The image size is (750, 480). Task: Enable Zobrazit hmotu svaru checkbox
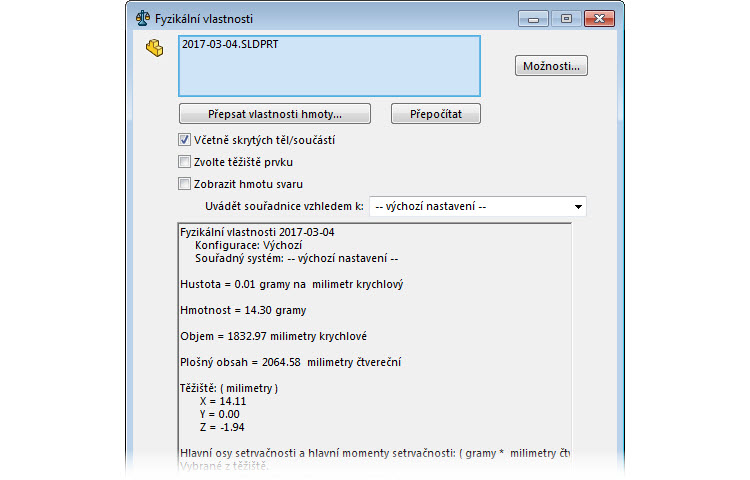tap(184, 183)
